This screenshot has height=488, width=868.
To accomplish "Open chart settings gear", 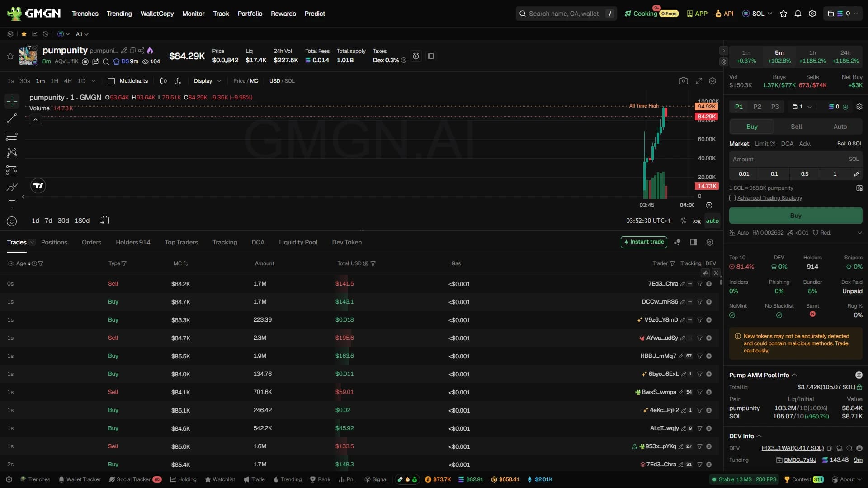I will (712, 81).
